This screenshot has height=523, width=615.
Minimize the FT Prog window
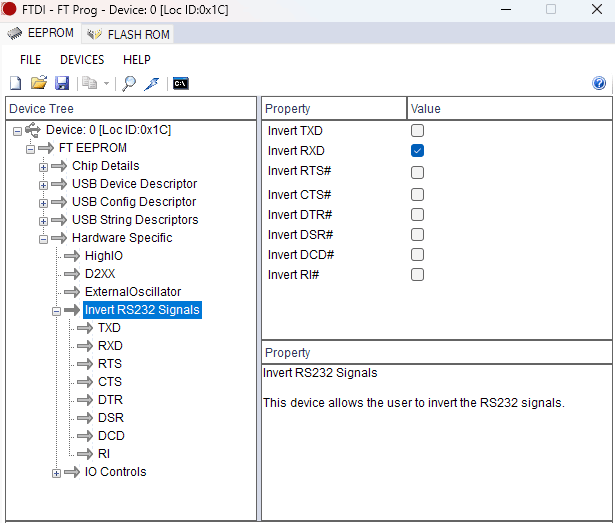point(506,9)
